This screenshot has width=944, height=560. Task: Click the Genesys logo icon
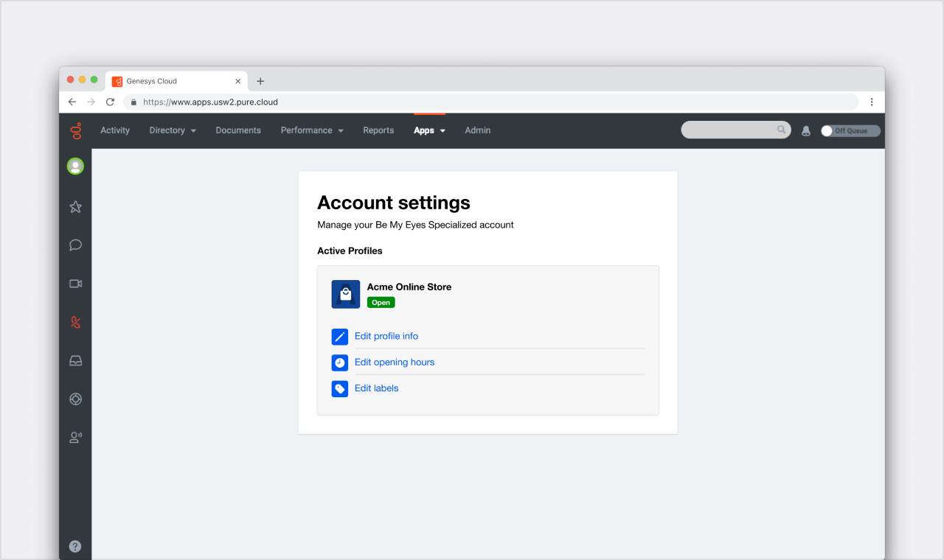(x=75, y=130)
